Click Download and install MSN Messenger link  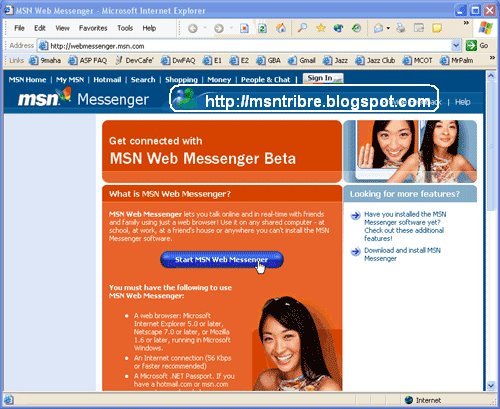coord(402,254)
